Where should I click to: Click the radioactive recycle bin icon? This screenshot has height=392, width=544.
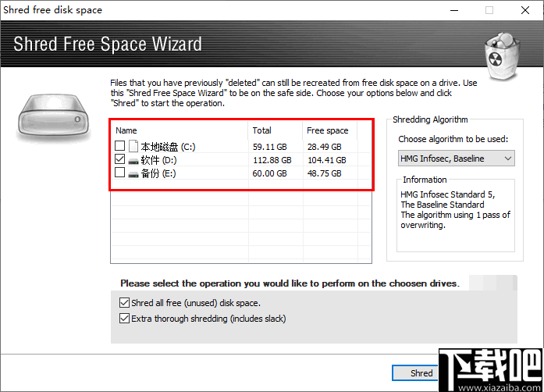[502, 56]
